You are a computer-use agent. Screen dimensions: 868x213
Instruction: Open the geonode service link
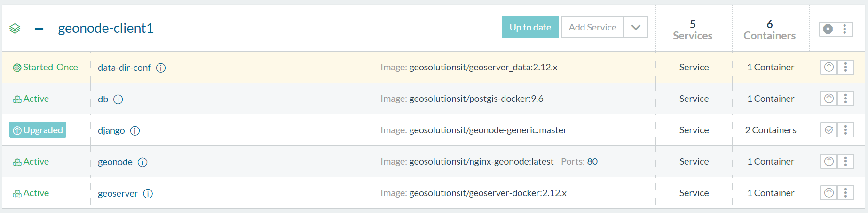(115, 162)
